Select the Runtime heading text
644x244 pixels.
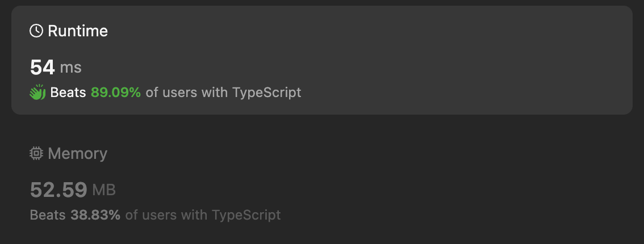tap(78, 31)
